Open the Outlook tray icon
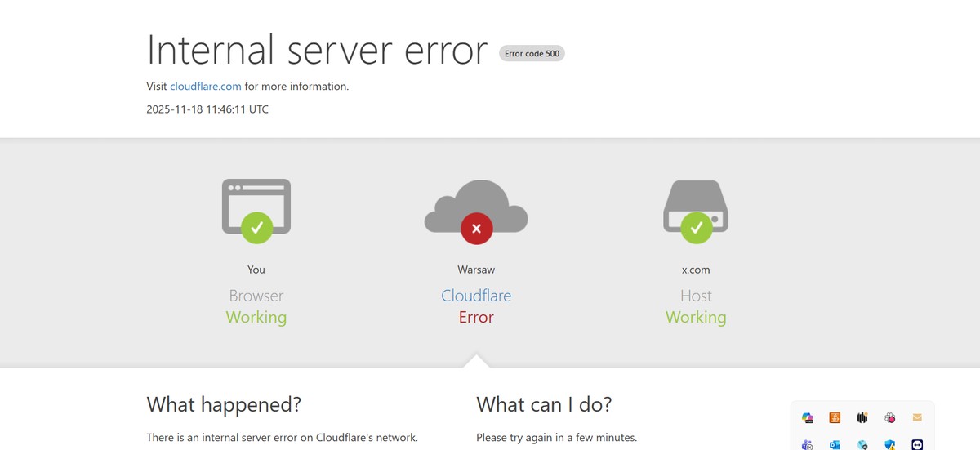The width and height of the screenshot is (980, 450). pos(835,444)
